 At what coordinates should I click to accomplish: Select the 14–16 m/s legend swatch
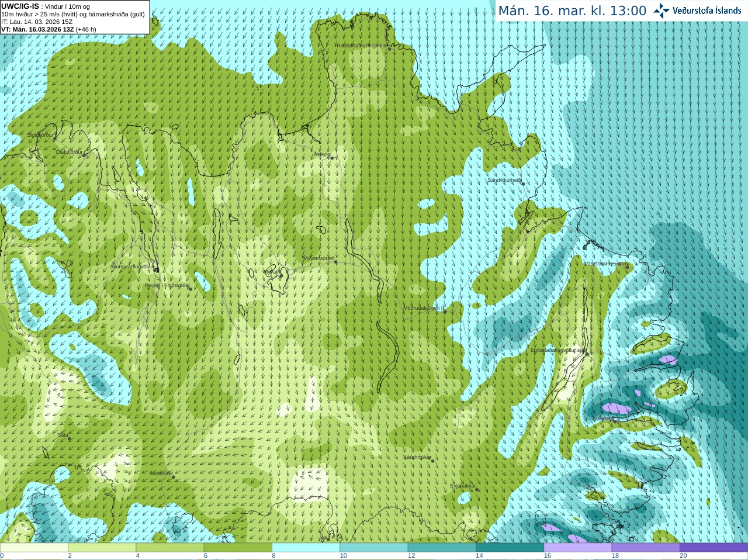[x=510, y=547]
